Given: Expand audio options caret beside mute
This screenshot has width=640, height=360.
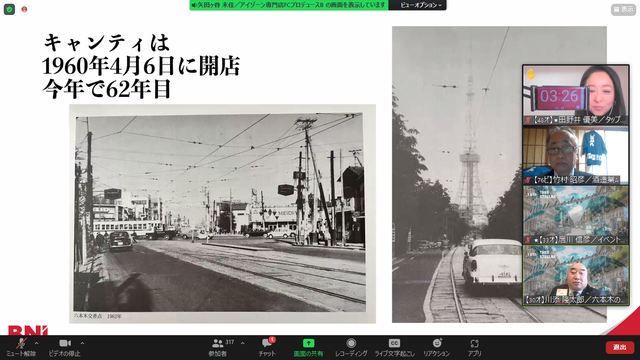Looking at the screenshot, I should [36, 343].
